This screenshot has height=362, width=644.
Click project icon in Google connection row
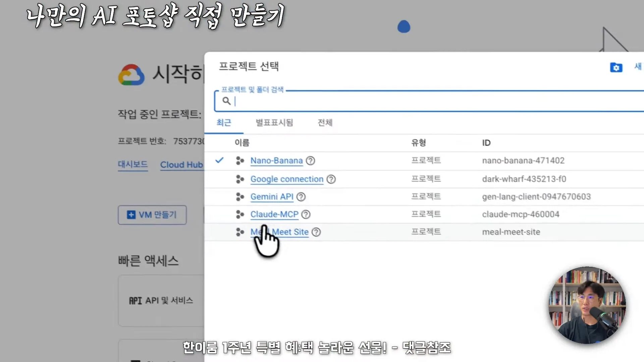click(x=240, y=179)
